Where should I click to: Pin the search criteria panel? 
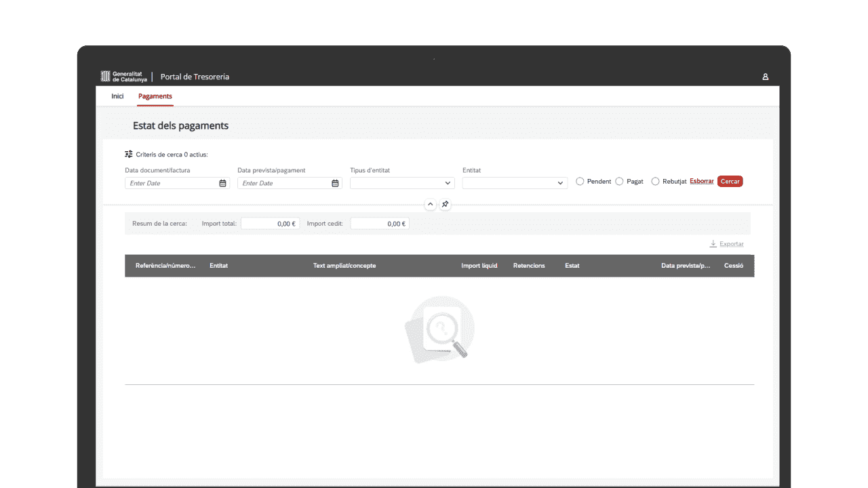(446, 203)
